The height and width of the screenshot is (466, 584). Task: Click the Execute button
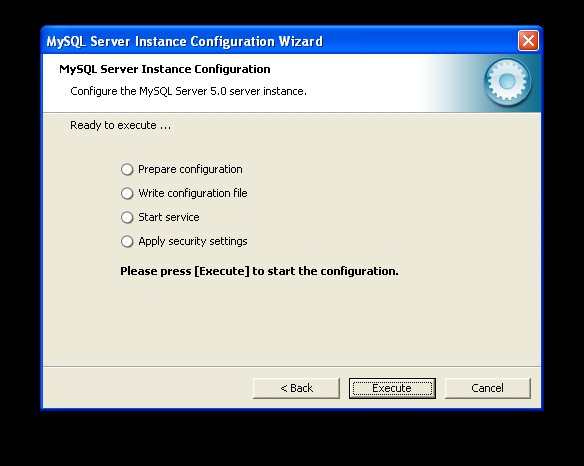click(392, 388)
